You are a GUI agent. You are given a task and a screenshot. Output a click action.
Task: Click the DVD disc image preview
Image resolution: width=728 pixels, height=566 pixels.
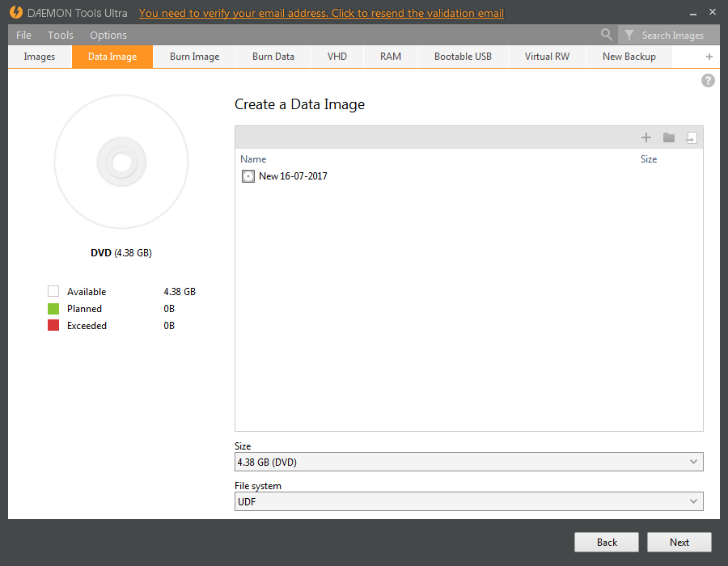click(x=121, y=162)
